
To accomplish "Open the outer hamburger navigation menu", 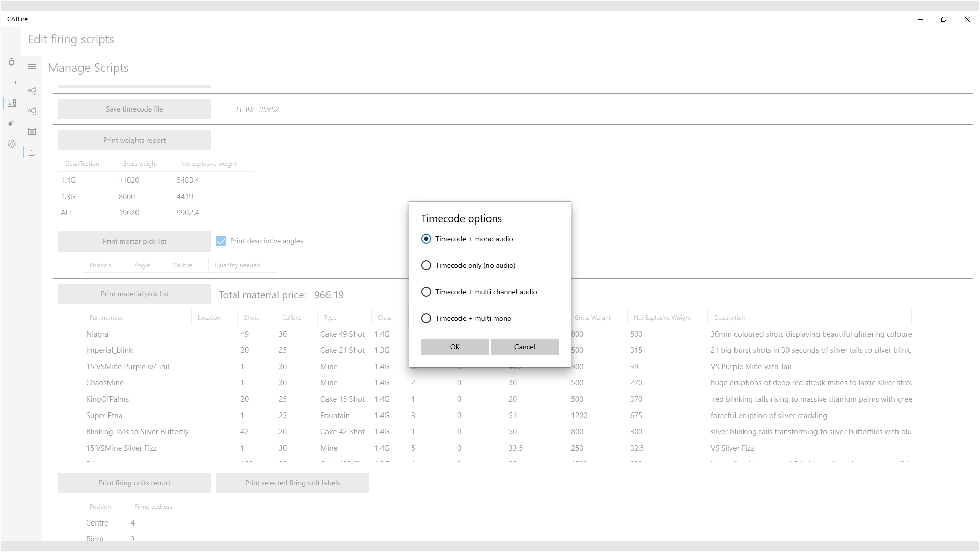I will click(x=11, y=38).
